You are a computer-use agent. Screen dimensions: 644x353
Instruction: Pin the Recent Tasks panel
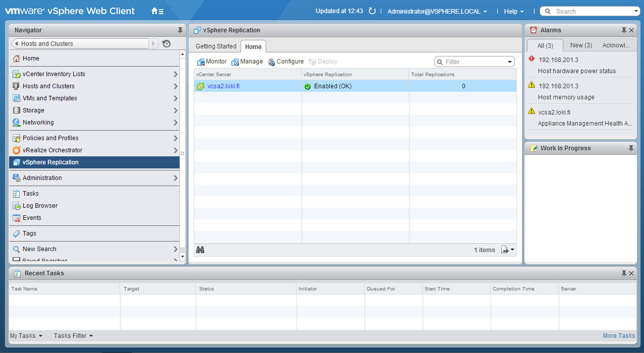pos(624,273)
